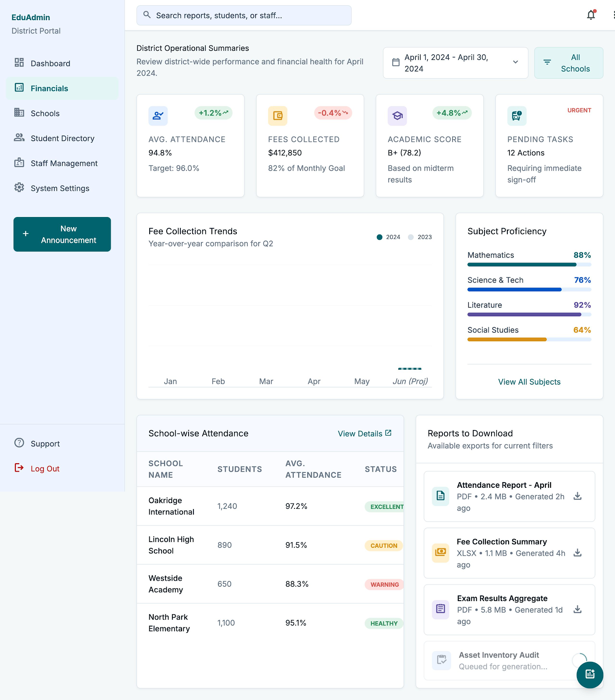Click View All Subjects link
The width and height of the screenshot is (615, 700).
[x=529, y=382]
